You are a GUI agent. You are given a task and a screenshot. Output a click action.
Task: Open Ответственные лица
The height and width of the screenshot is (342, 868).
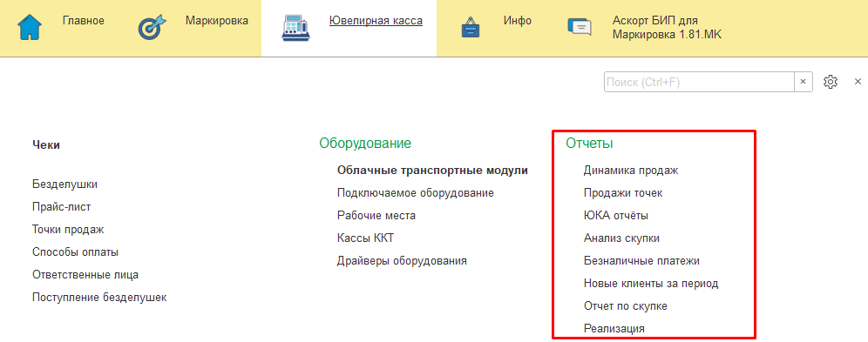click(x=85, y=275)
